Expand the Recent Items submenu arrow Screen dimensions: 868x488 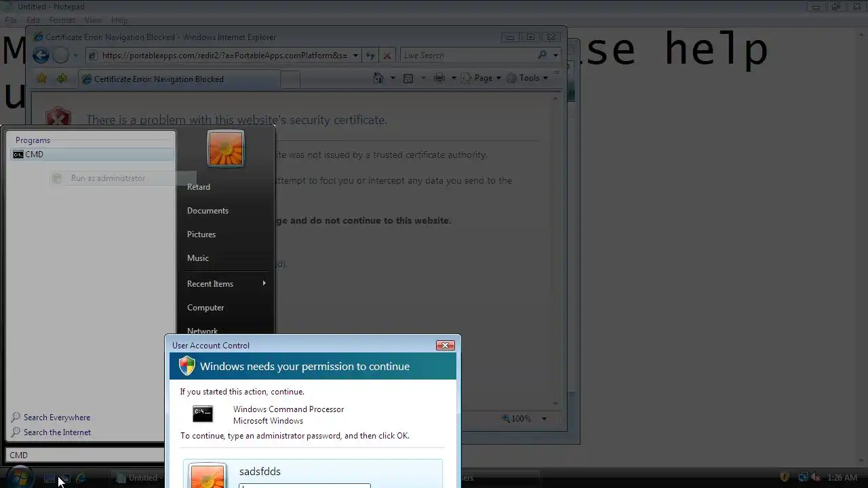(x=264, y=283)
